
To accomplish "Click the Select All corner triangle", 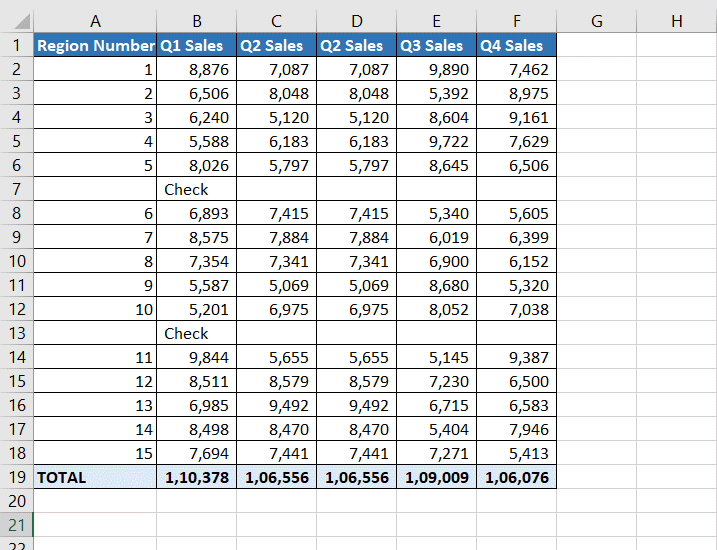I will point(21,21).
